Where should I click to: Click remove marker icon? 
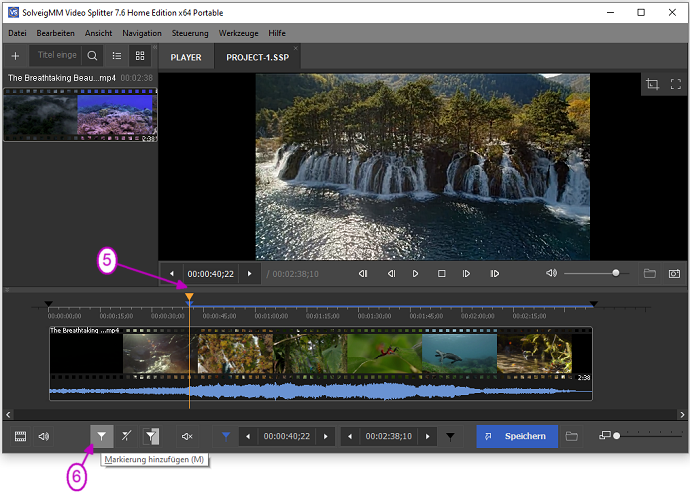tap(126, 436)
